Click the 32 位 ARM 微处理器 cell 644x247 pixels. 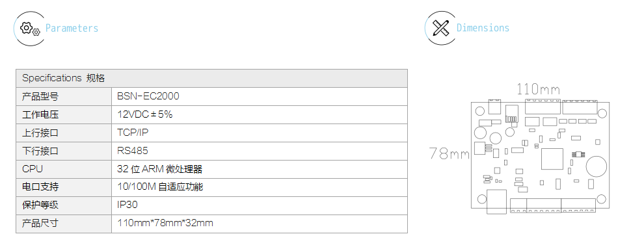click(260, 169)
